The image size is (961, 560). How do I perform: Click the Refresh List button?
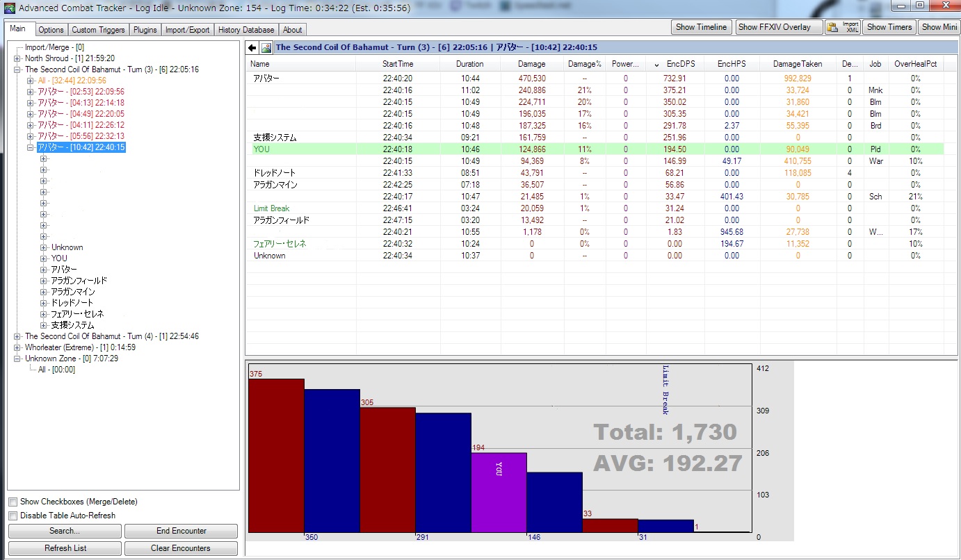click(x=65, y=548)
